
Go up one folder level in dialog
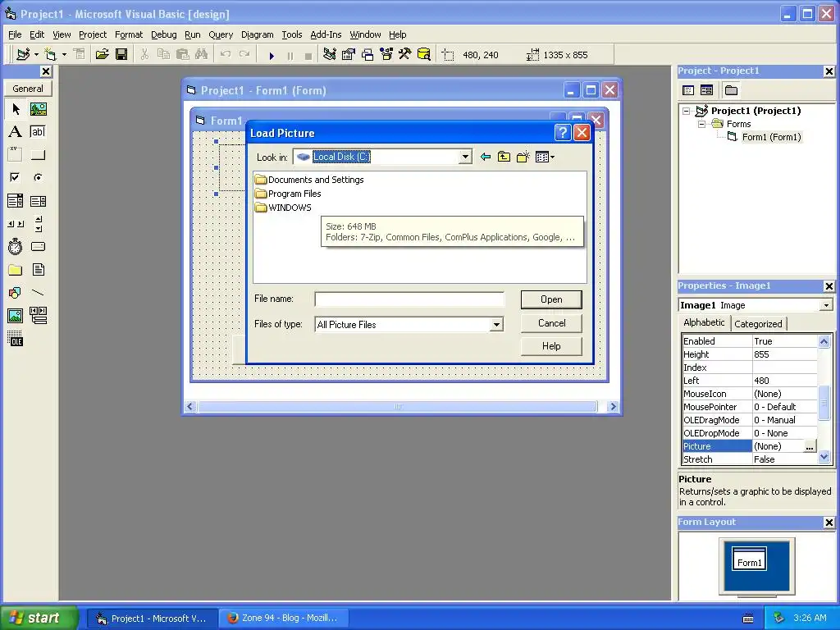[x=504, y=157]
